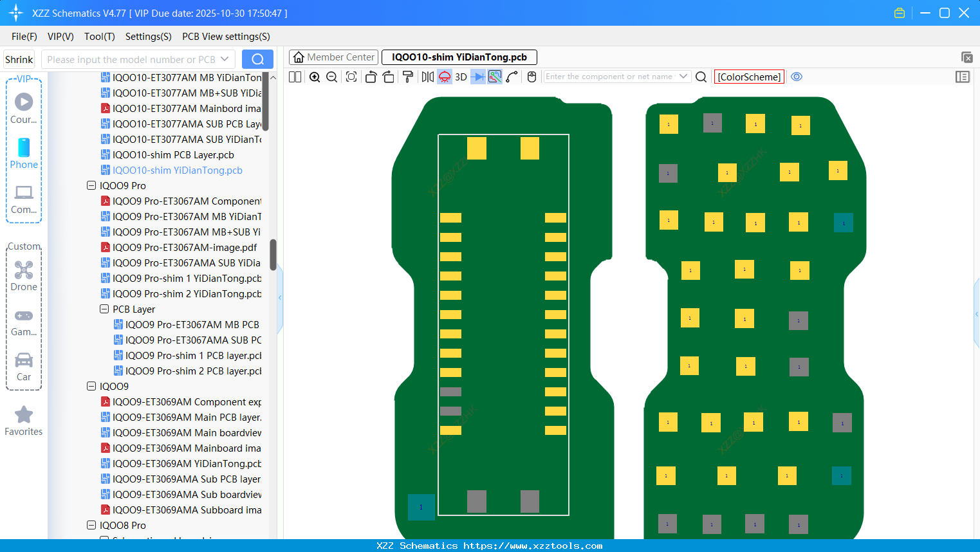This screenshot has width=980, height=552.
Task: Click the mouse settings icon
Action: tap(532, 77)
